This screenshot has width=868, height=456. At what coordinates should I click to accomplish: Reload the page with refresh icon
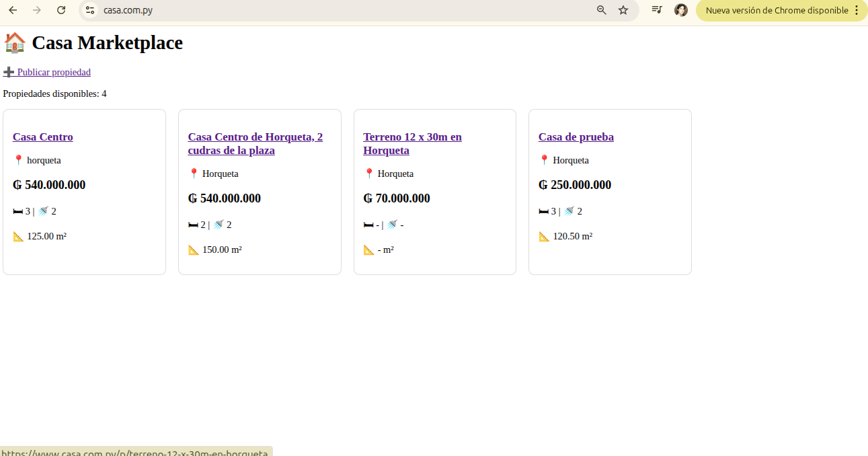(x=61, y=10)
